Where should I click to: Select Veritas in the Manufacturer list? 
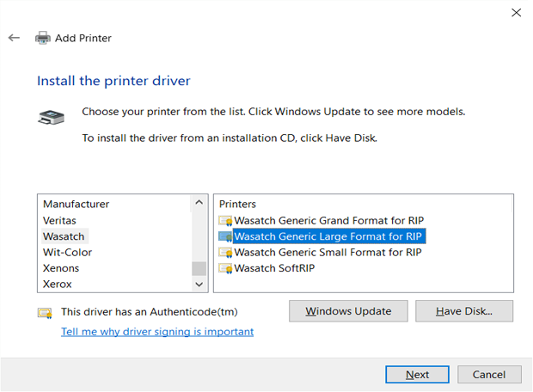point(59,221)
